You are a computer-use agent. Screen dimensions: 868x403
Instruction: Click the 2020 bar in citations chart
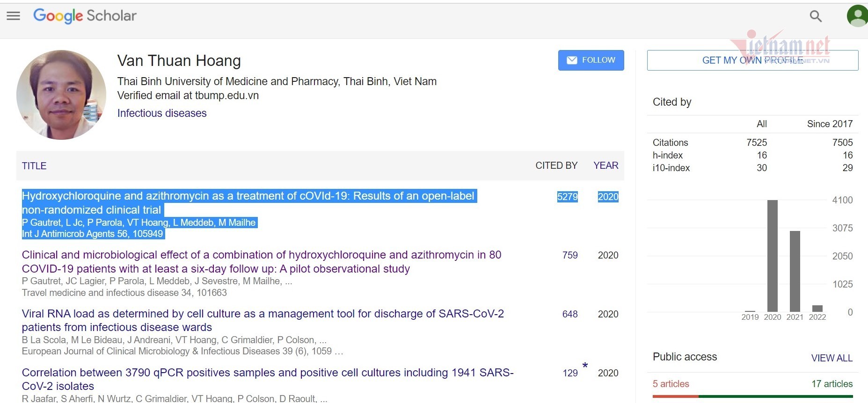click(772, 256)
